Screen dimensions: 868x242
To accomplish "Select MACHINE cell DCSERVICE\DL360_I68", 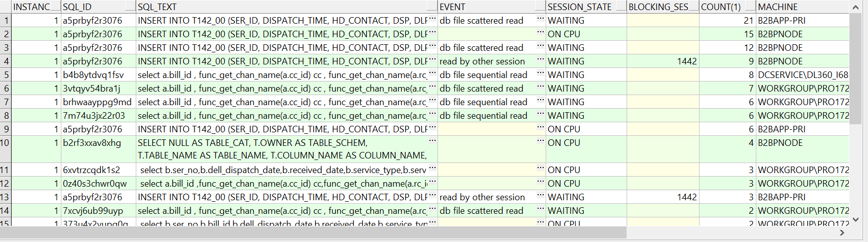I will pos(803,75).
